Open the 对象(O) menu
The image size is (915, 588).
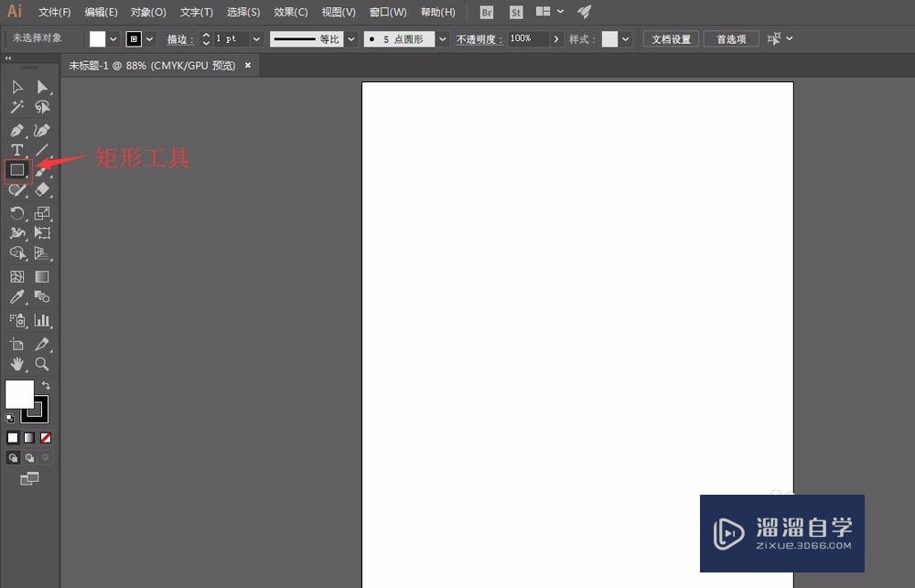coord(148,12)
